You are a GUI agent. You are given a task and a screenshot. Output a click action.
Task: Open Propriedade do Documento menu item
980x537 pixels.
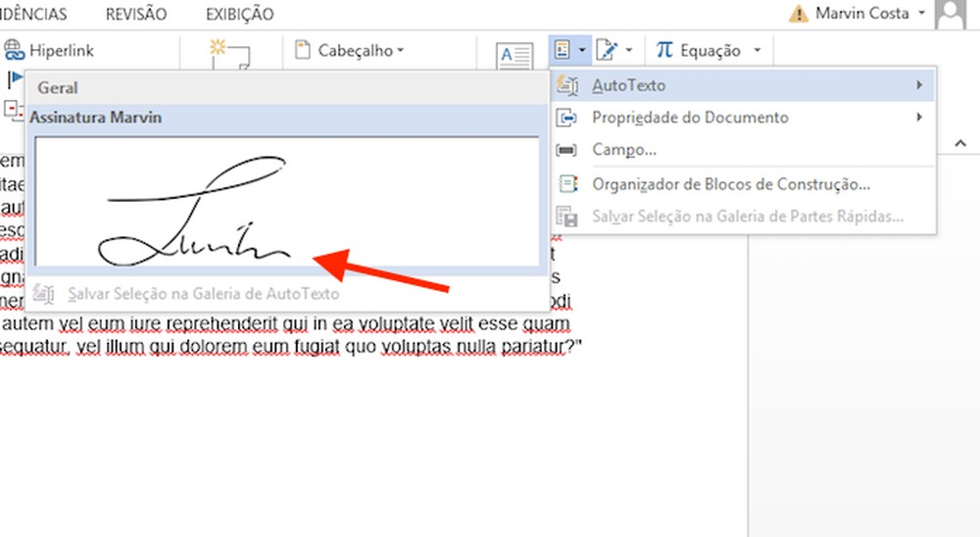[x=743, y=118]
